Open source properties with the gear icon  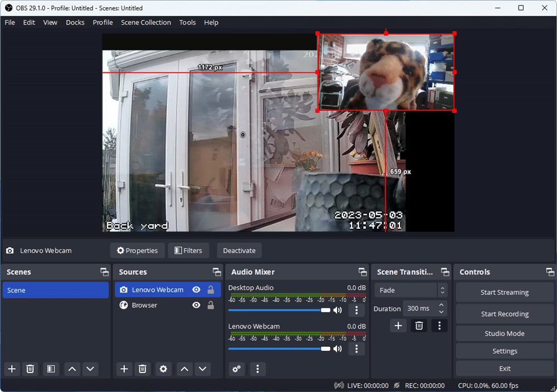(x=163, y=369)
